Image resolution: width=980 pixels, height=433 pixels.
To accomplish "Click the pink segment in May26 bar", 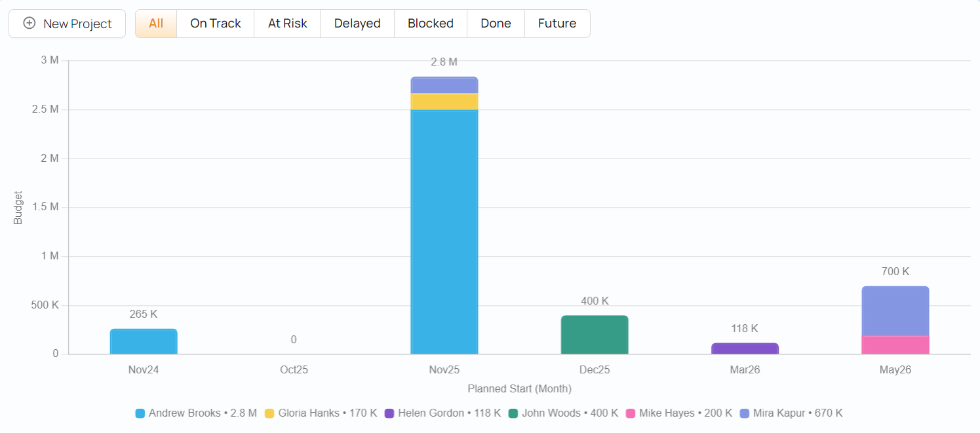I will pyautogui.click(x=895, y=345).
